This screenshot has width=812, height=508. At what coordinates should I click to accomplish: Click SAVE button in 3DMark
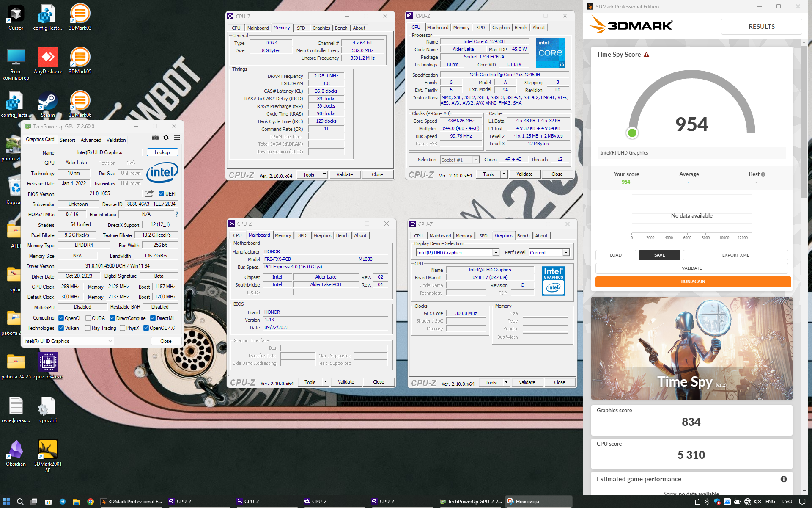click(x=659, y=255)
